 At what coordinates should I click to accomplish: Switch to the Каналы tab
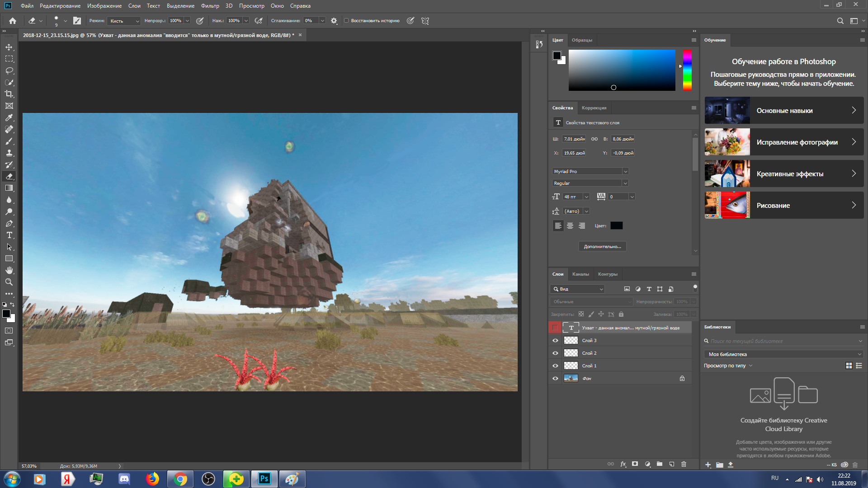click(x=580, y=274)
